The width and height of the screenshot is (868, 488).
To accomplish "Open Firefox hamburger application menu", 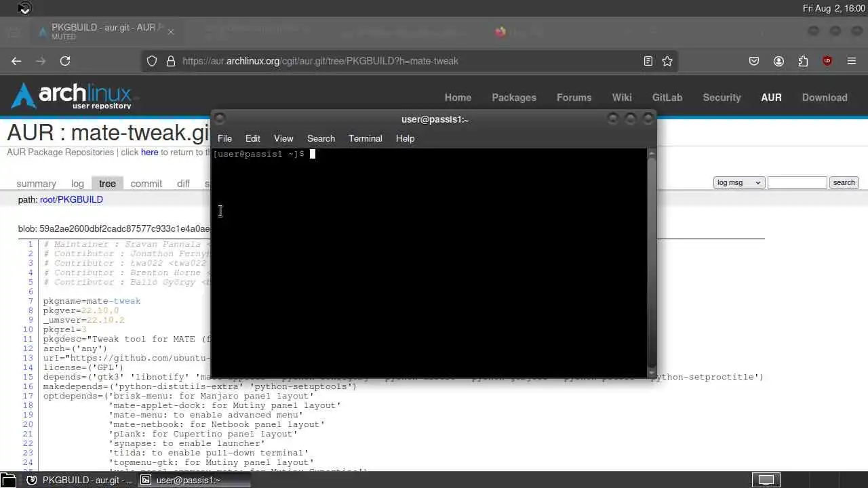I will [x=852, y=61].
